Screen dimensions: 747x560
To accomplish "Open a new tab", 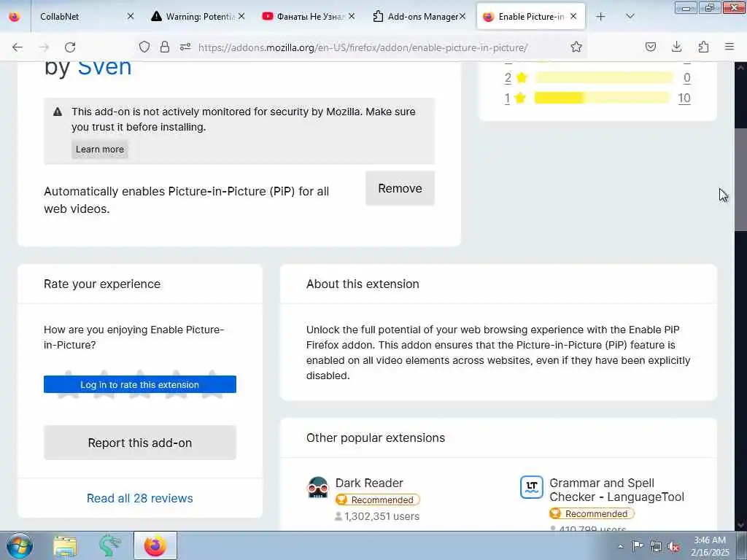I will [x=601, y=17].
